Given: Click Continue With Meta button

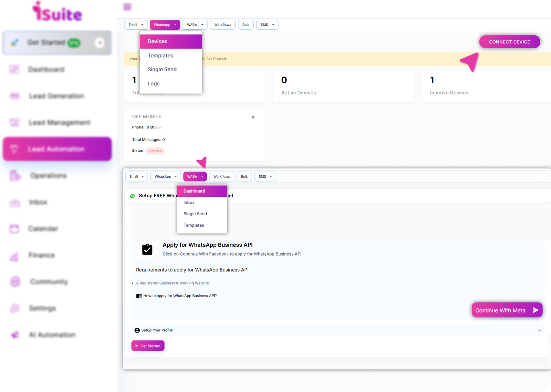Looking at the screenshot, I should [507, 310].
